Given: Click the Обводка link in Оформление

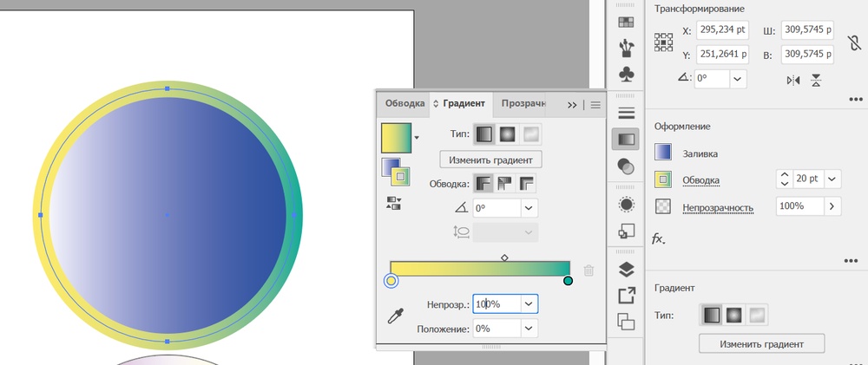Looking at the screenshot, I should [x=700, y=179].
